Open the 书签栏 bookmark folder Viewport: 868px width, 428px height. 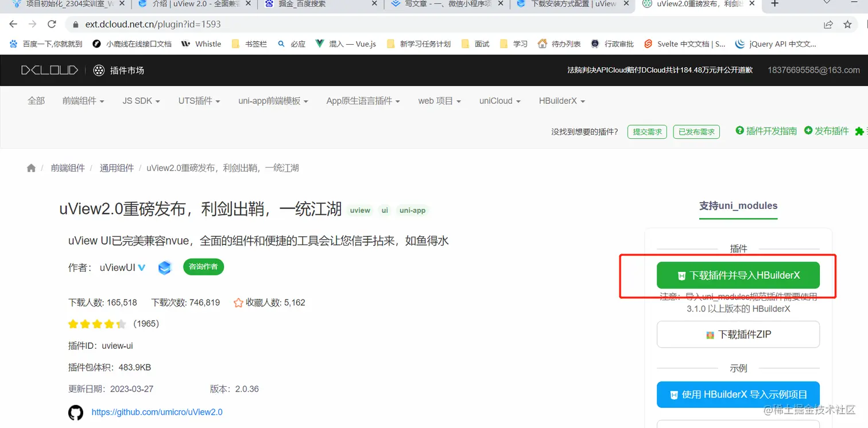pyautogui.click(x=249, y=44)
